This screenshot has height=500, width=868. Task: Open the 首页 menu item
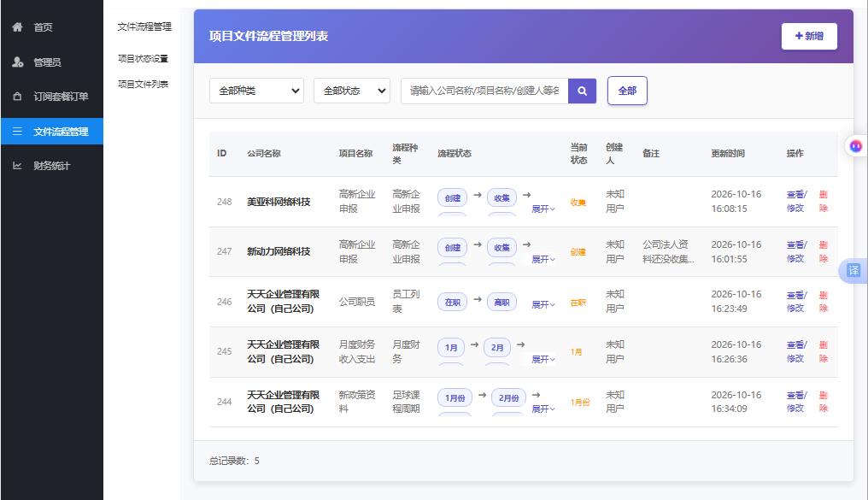coord(44,27)
